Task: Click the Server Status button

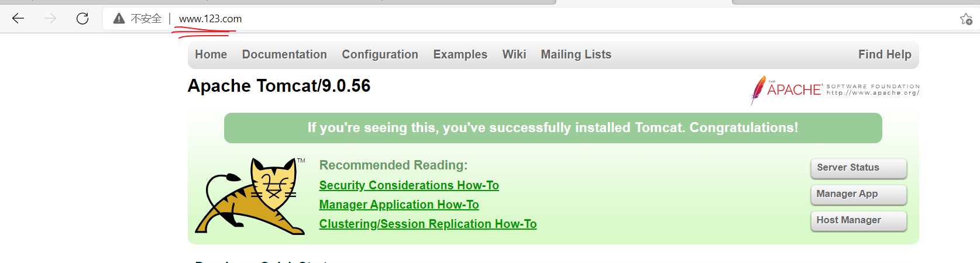Action: [858, 168]
